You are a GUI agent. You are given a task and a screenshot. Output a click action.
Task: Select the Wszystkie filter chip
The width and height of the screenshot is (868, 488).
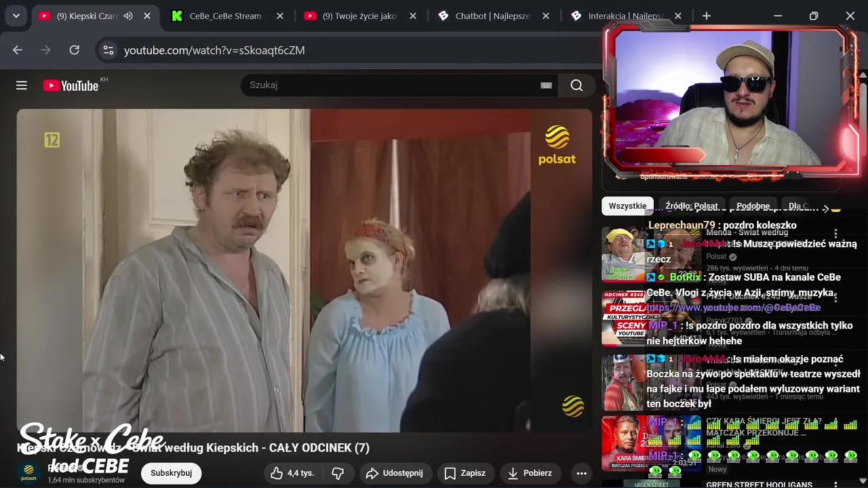[x=627, y=206]
